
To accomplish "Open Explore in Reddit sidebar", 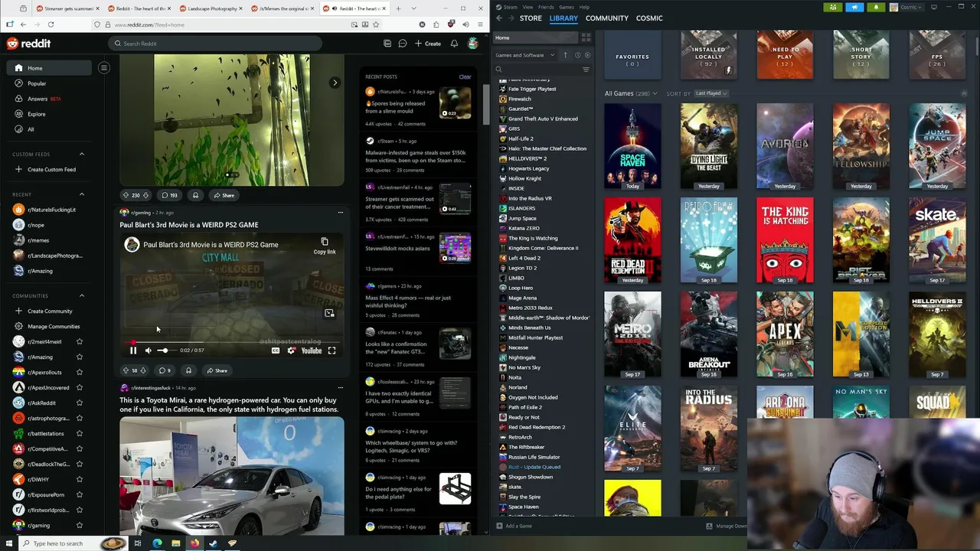I will click(x=48, y=114).
